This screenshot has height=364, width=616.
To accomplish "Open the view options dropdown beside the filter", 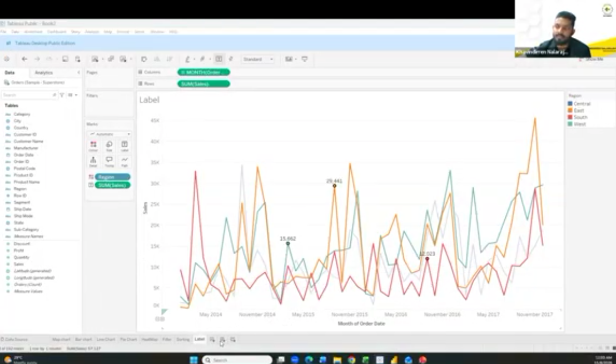I will pyautogui.click(x=72, y=95).
